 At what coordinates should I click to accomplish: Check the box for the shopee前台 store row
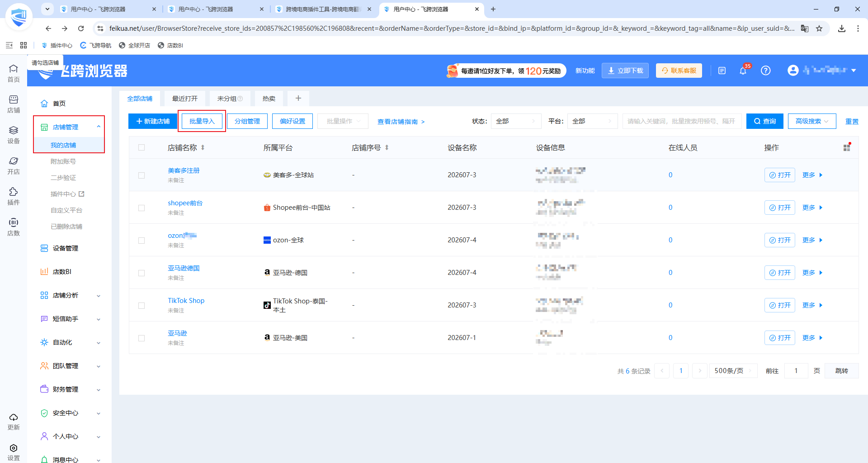click(x=142, y=208)
